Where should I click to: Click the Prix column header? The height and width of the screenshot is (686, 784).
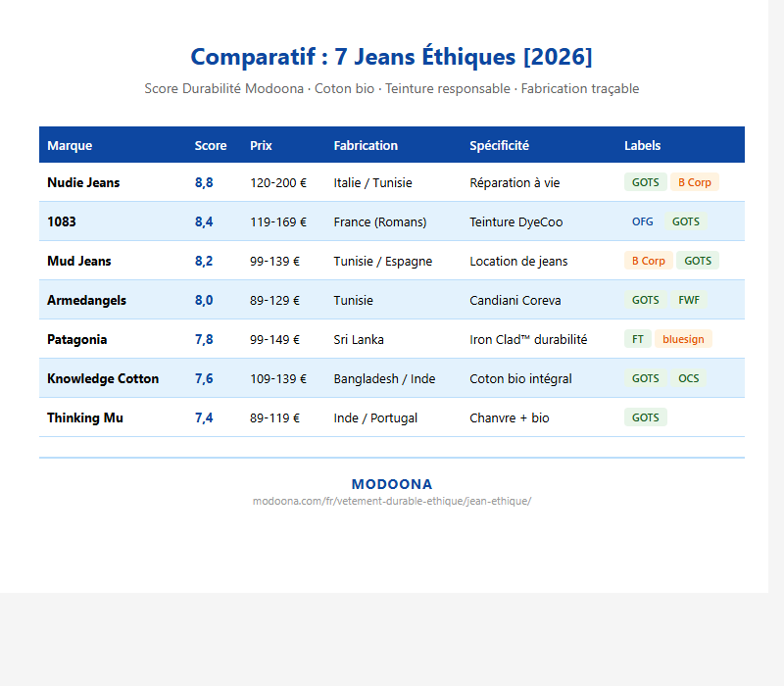click(x=261, y=145)
